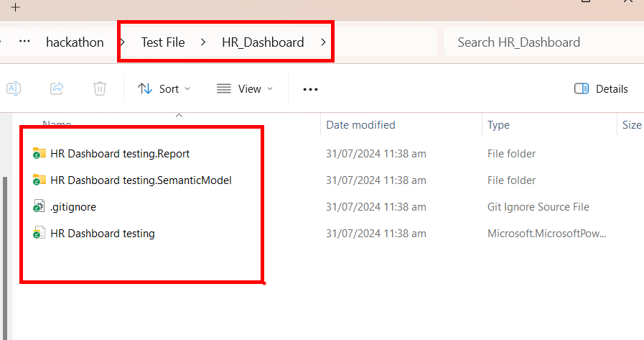Go to Test File breadcrumb
The width and height of the screenshot is (644, 340).
pyautogui.click(x=163, y=42)
